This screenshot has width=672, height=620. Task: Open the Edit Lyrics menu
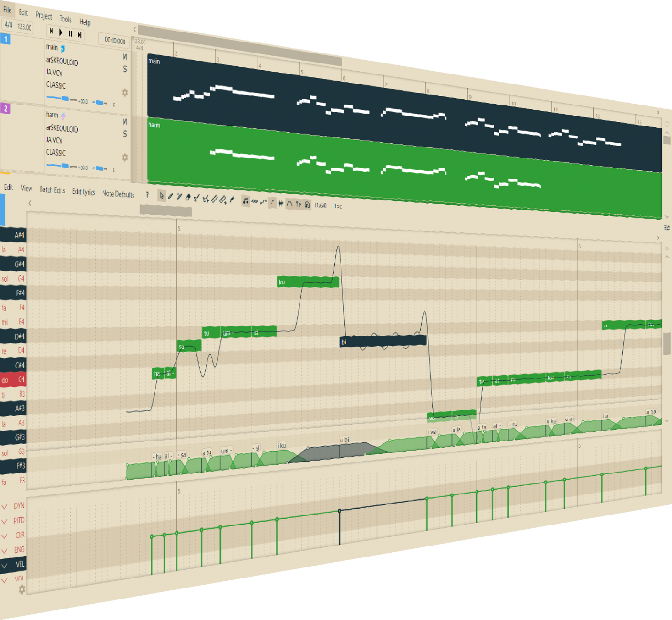(83, 192)
